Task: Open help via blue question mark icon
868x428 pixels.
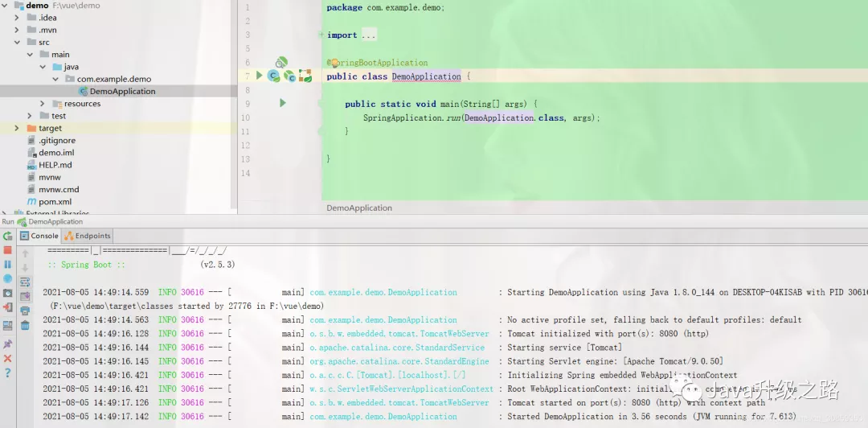Action: click(8, 372)
